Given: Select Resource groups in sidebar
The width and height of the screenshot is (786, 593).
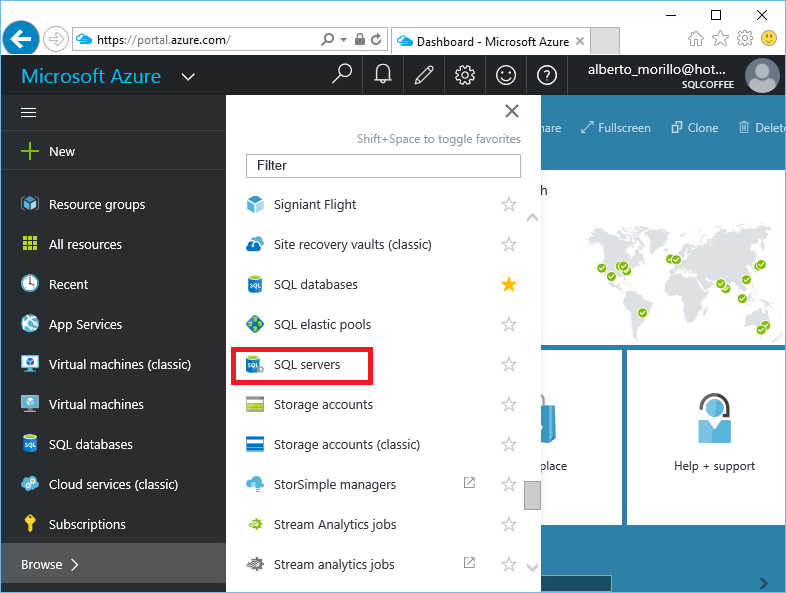Looking at the screenshot, I should pyautogui.click(x=113, y=204).
